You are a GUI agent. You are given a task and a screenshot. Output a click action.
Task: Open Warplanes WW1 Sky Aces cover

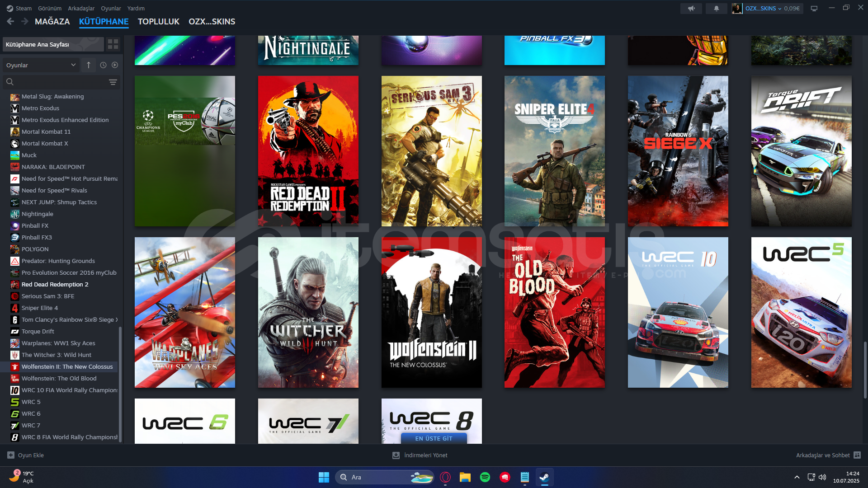pos(185,312)
